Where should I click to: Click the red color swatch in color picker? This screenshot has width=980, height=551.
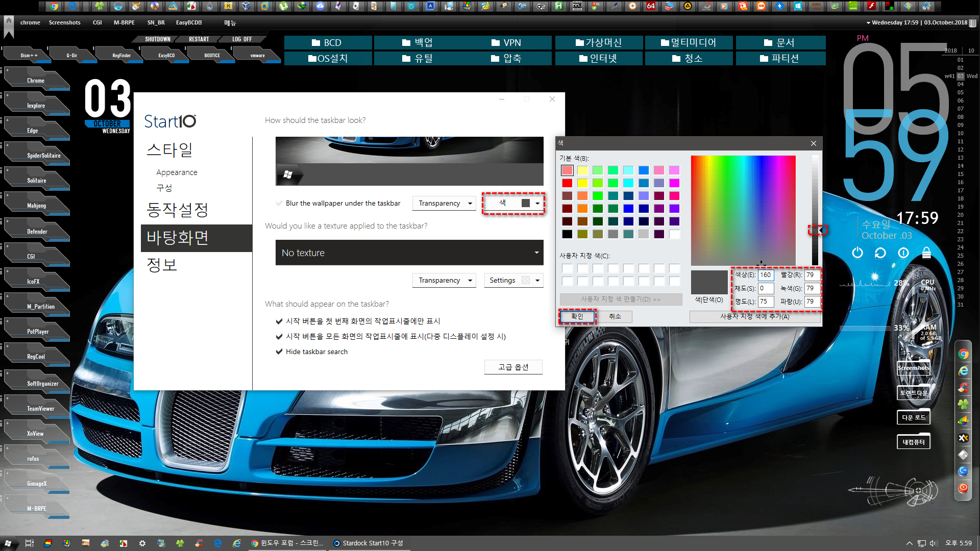pyautogui.click(x=567, y=182)
